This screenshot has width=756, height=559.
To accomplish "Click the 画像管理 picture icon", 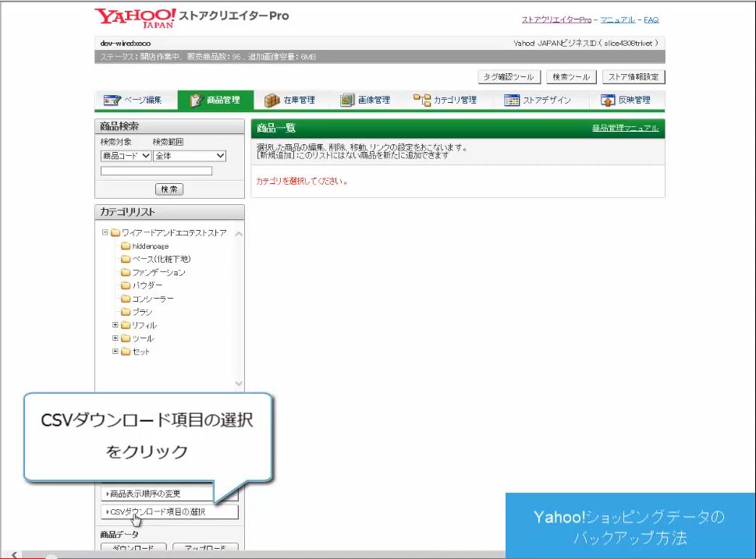I will (347, 101).
